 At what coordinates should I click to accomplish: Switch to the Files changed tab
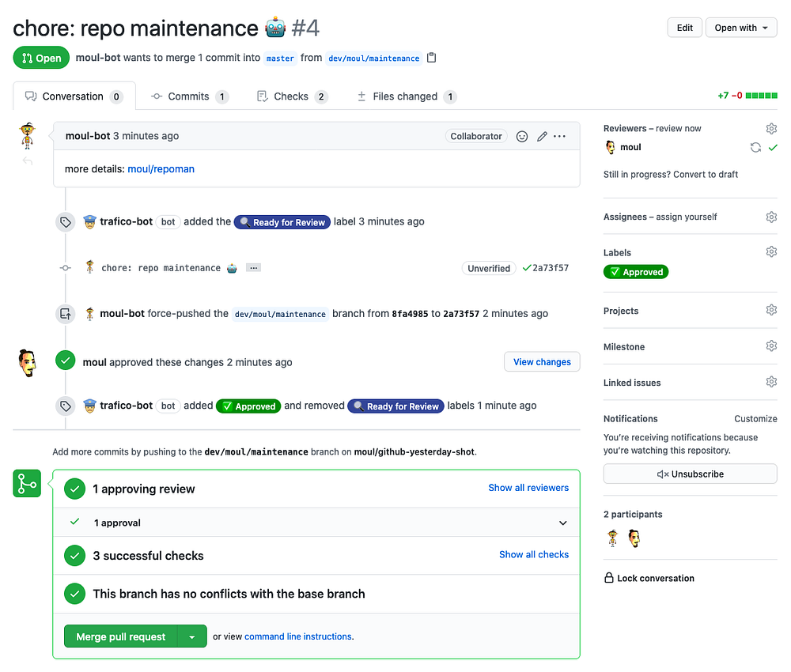pos(406,96)
